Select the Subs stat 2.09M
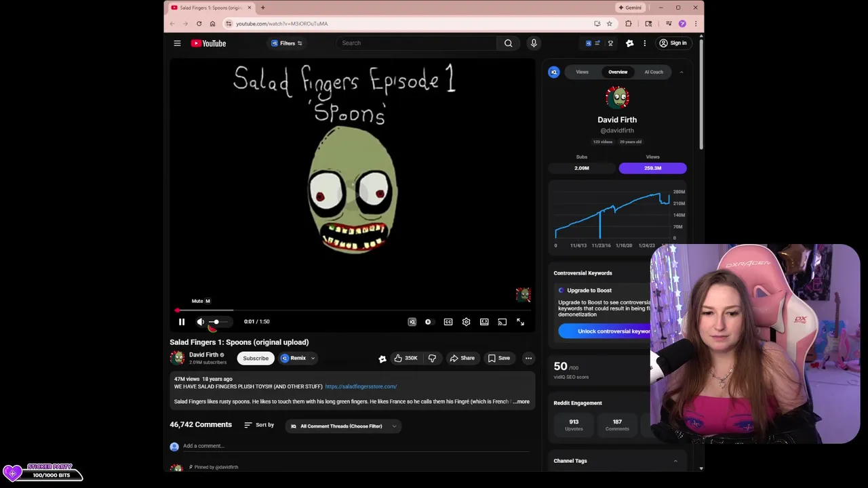Image resolution: width=868 pixels, height=488 pixels. [582, 168]
